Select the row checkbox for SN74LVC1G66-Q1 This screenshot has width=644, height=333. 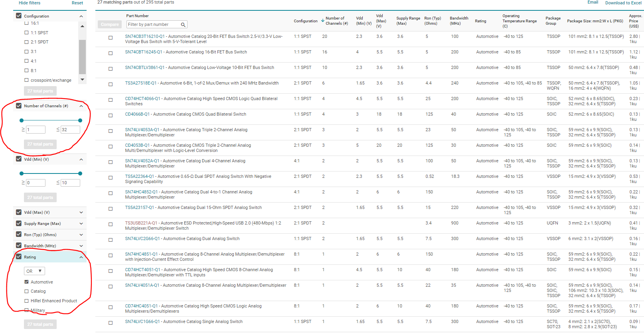click(x=111, y=323)
